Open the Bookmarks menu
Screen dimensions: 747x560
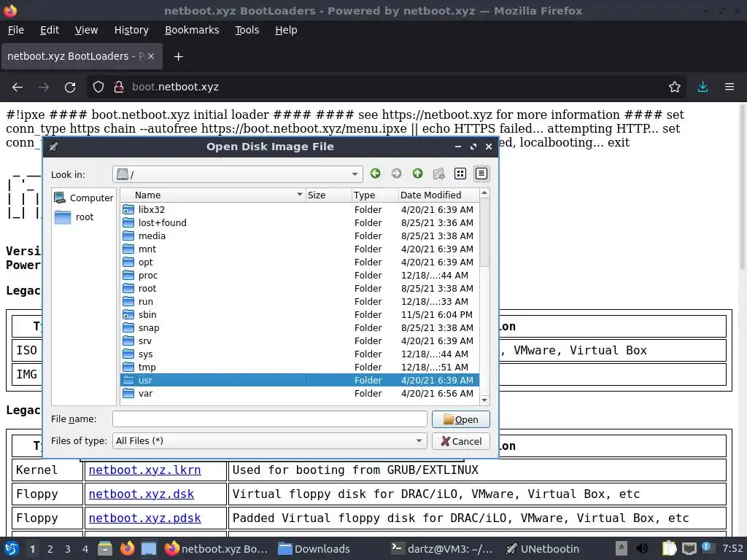click(x=192, y=30)
